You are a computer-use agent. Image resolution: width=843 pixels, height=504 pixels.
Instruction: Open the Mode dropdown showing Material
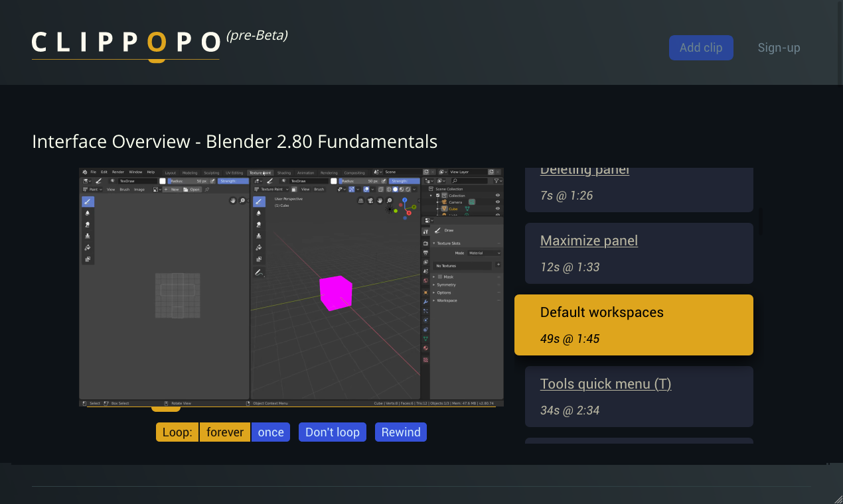coord(483,253)
